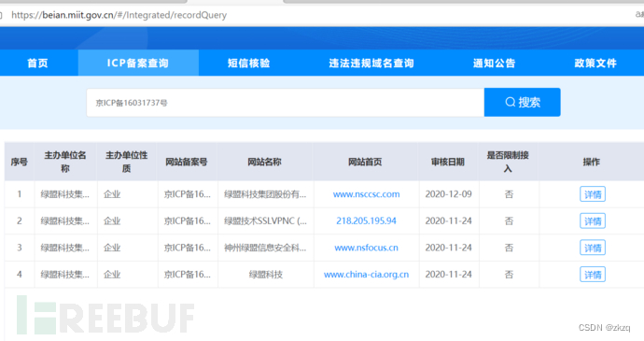Select the sequence number 2 cell

pos(20,220)
